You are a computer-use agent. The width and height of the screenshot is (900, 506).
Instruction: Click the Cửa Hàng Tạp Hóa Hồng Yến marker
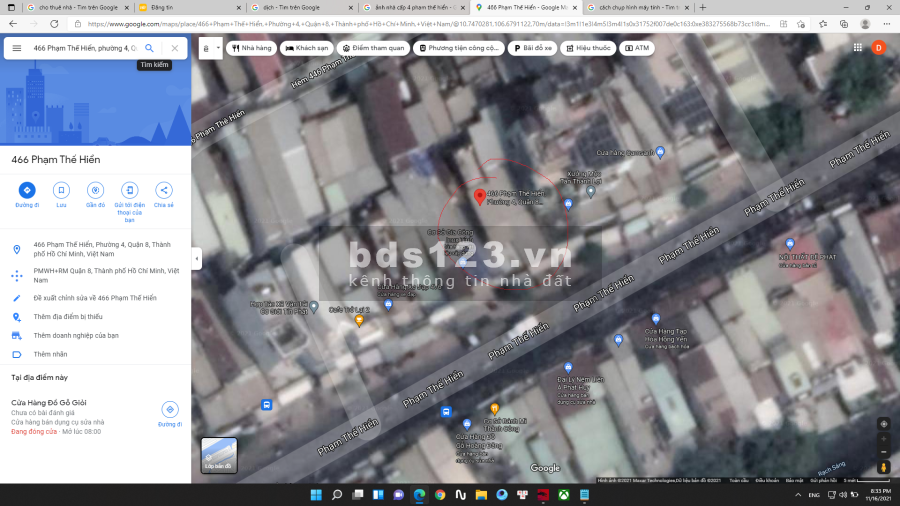[655, 319]
